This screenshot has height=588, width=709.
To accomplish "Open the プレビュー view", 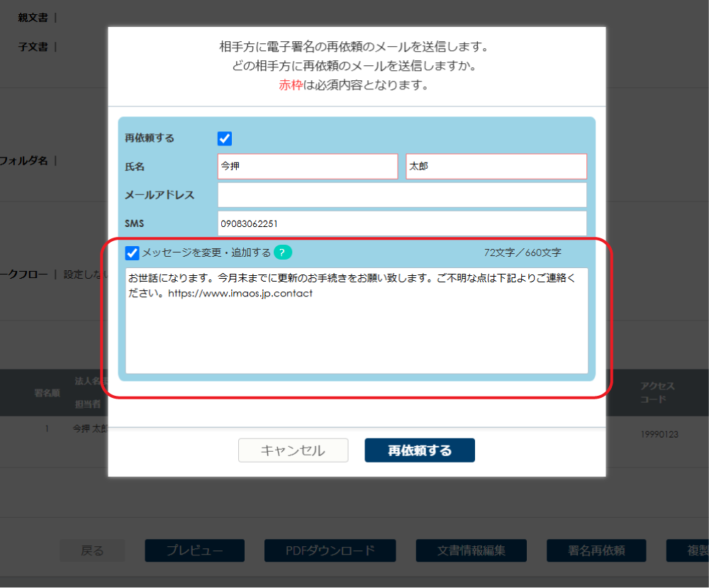I will (x=194, y=550).
